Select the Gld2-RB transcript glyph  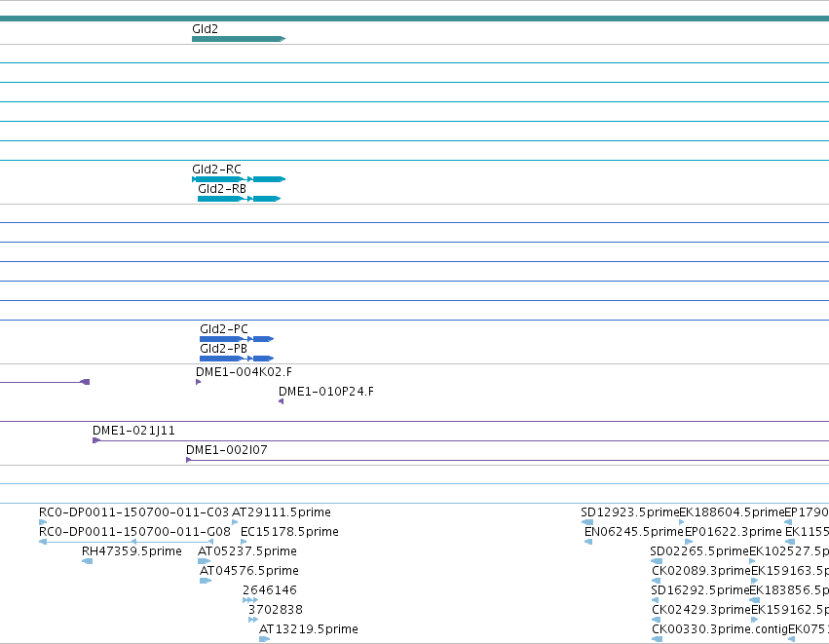[x=239, y=199]
